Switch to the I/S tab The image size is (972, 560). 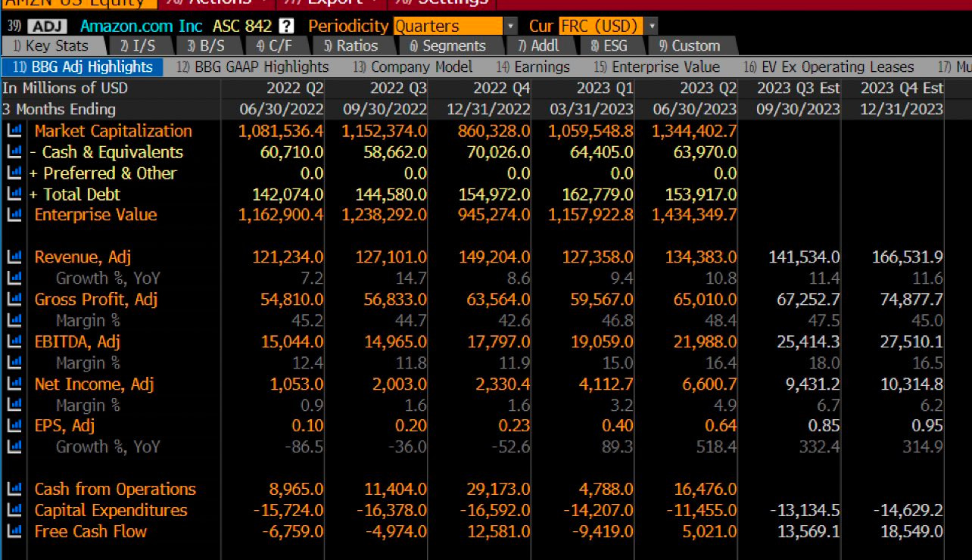pos(139,46)
